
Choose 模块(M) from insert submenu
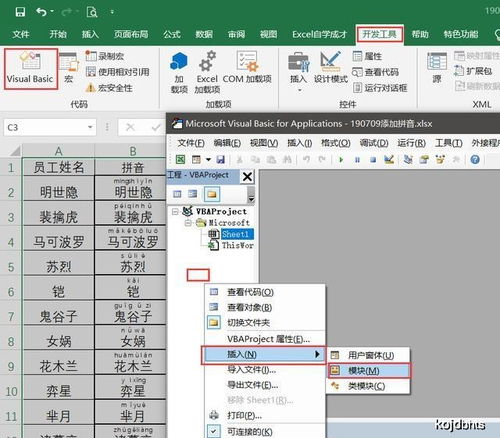coord(369,371)
